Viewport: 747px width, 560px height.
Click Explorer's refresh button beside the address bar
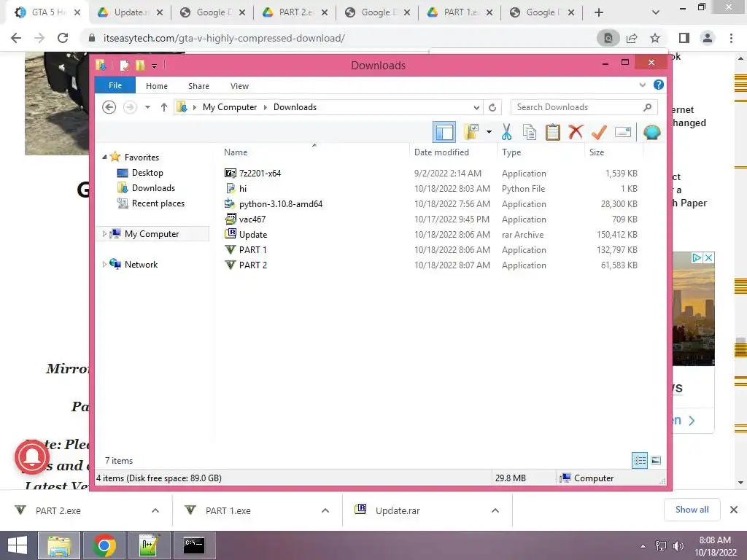[x=492, y=108]
